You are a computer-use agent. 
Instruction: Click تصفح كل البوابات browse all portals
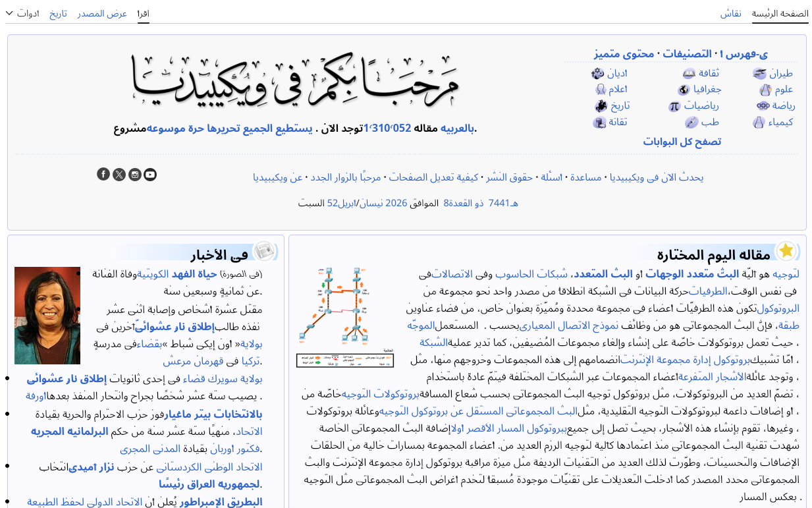(x=682, y=142)
